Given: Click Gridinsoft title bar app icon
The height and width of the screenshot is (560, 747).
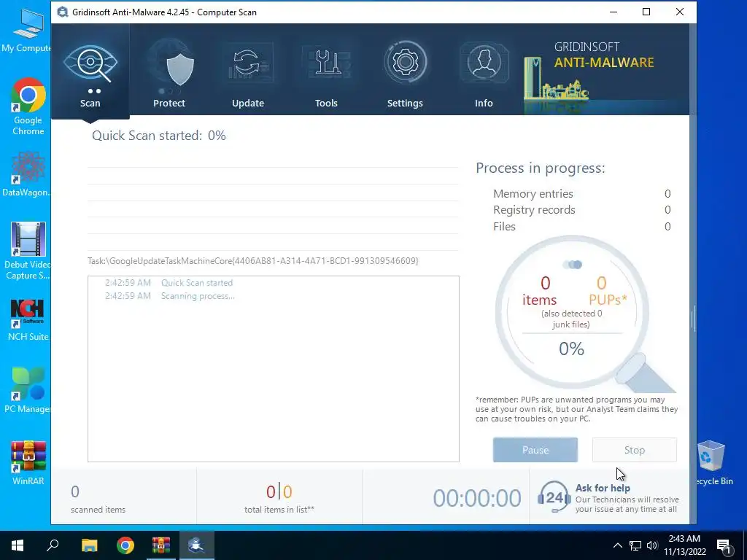Looking at the screenshot, I should click(63, 12).
